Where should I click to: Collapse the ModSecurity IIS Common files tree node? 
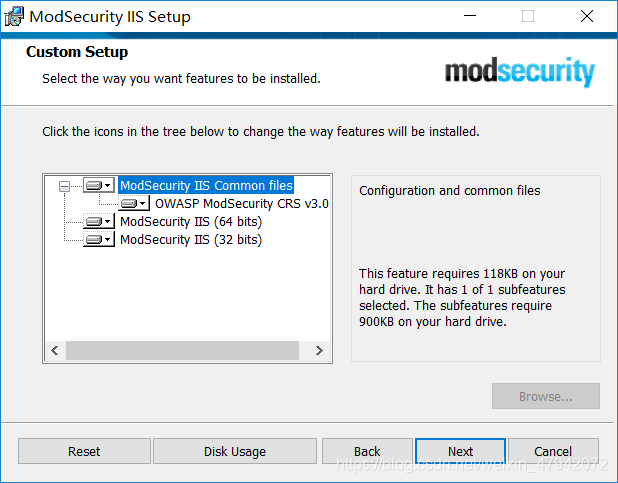coord(65,185)
